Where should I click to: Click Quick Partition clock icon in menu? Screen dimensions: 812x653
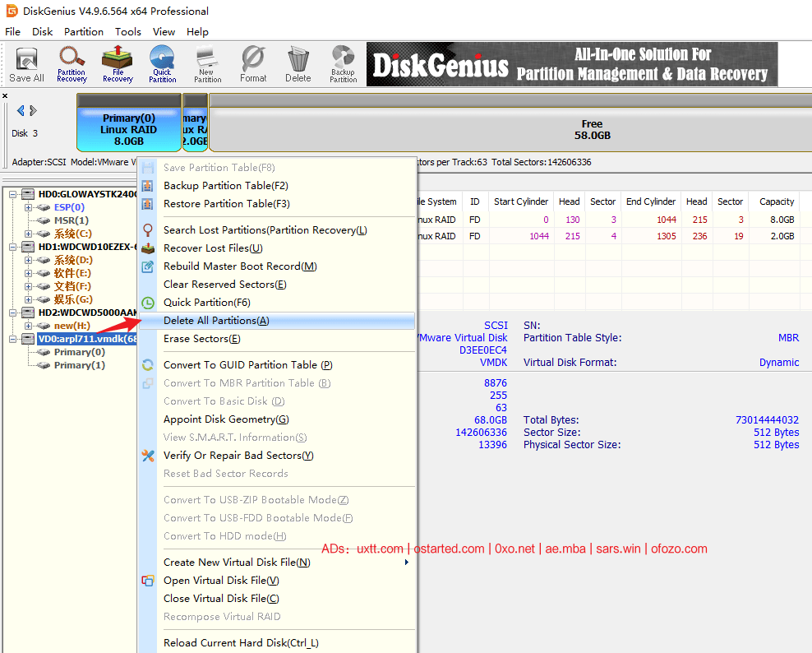148,303
